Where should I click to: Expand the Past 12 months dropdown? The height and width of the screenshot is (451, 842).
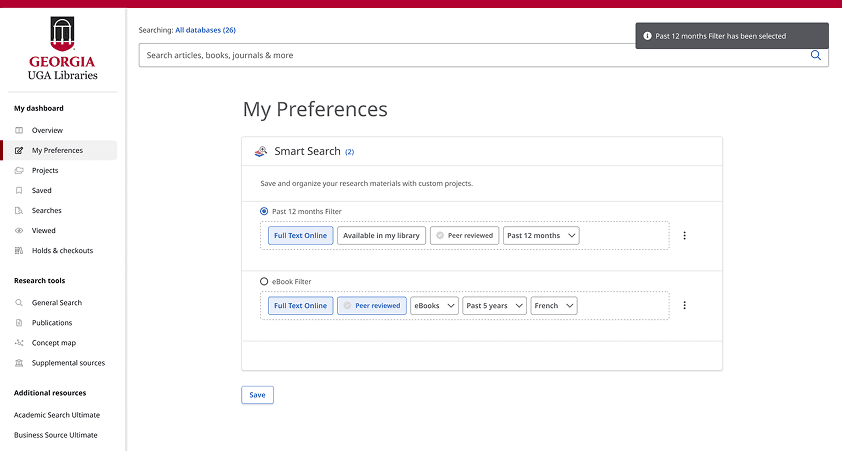tap(541, 236)
